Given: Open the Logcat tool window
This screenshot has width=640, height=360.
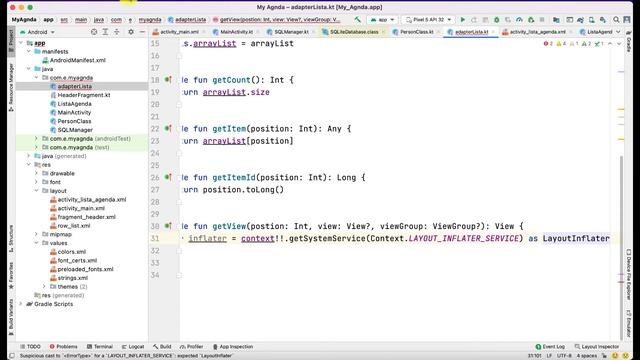Looking at the screenshot, I should pos(133,347).
